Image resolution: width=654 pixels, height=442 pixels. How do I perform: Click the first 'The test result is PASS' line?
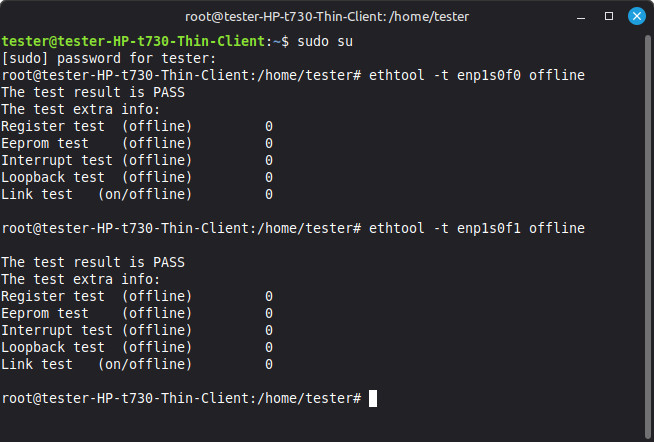[x=93, y=92]
